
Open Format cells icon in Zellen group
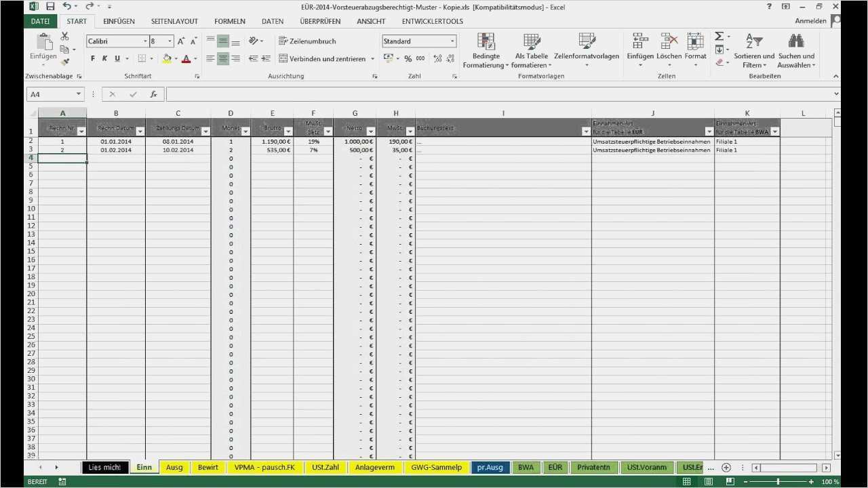point(695,41)
